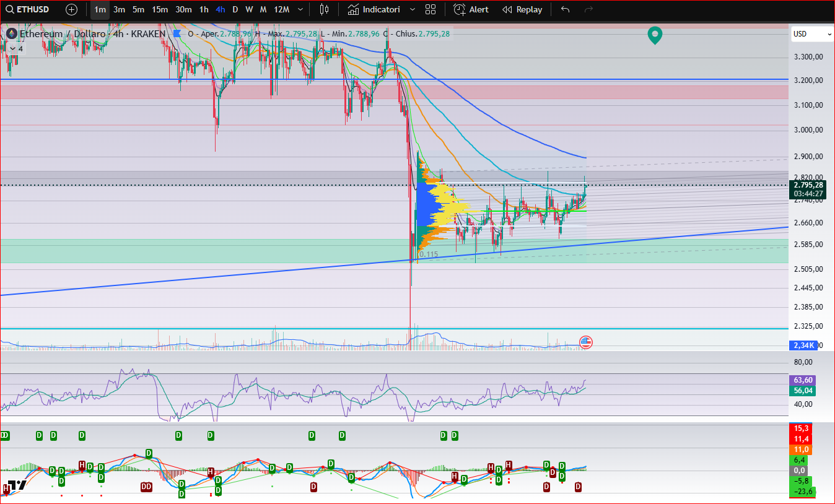Image resolution: width=835 pixels, height=504 pixels.
Task: Click the US flag economic event marker
Action: point(585,342)
